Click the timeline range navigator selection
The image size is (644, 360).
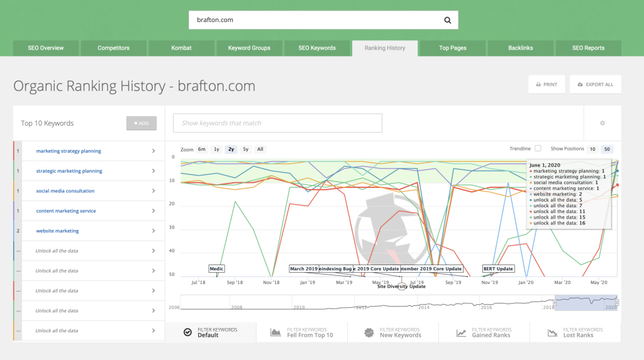point(586,303)
